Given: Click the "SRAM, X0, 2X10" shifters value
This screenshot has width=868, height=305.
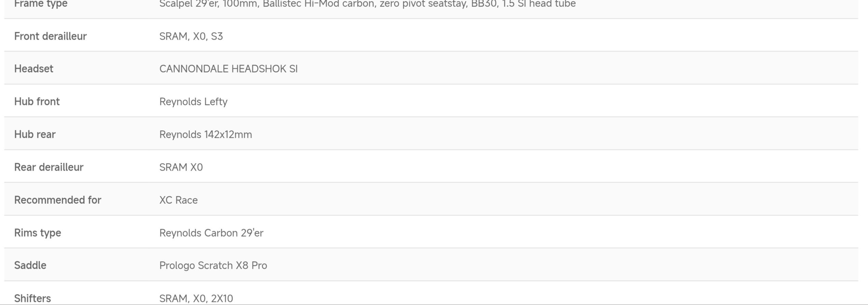Looking at the screenshot, I should [x=196, y=298].
